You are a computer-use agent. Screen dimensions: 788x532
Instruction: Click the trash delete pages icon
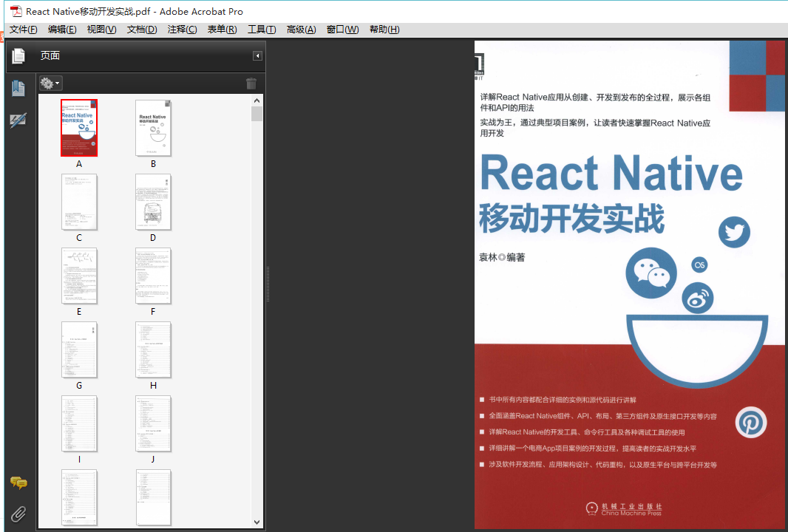pos(251,83)
